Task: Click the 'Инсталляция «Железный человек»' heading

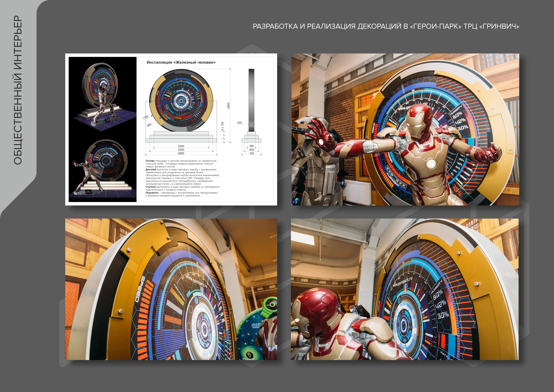Action: coord(181,62)
